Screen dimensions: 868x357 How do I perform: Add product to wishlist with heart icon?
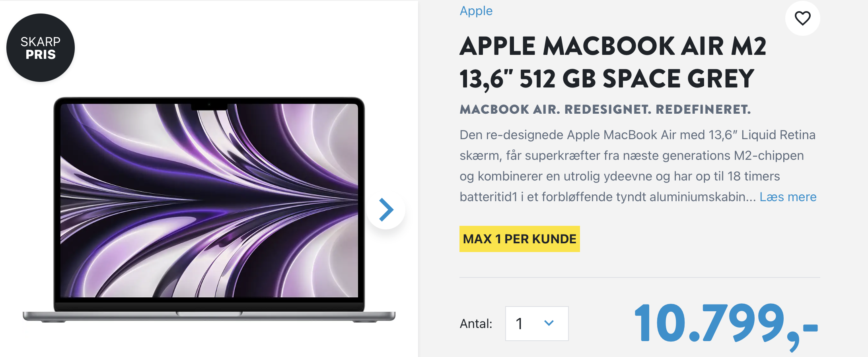click(x=802, y=18)
